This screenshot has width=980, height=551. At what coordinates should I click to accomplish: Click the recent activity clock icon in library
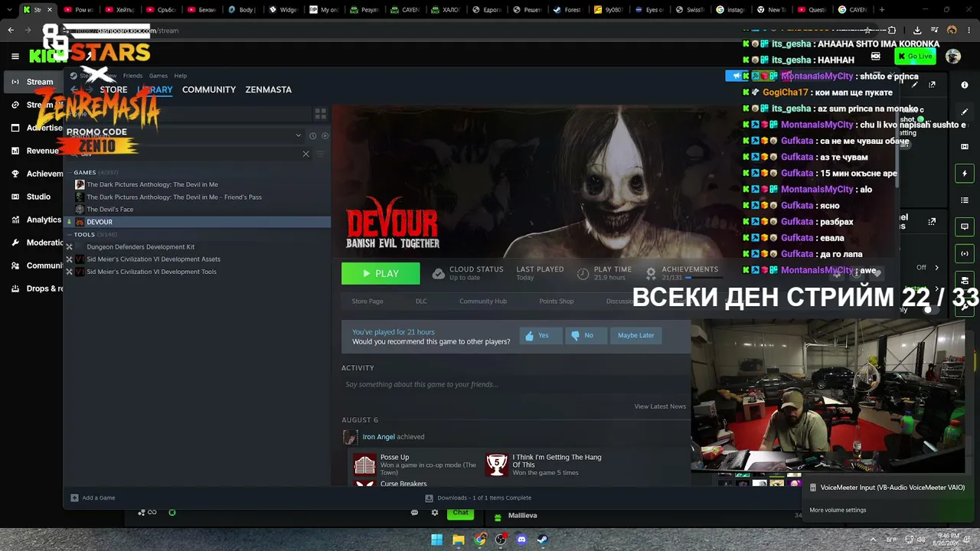[x=312, y=135]
